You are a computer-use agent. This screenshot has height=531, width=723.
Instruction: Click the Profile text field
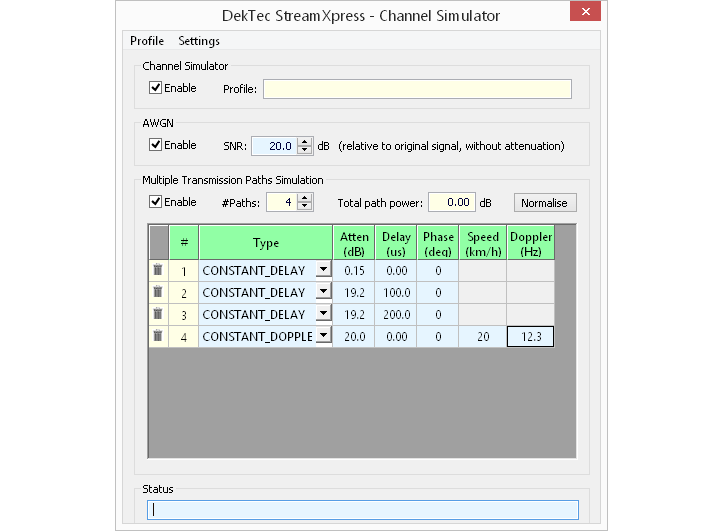point(417,89)
